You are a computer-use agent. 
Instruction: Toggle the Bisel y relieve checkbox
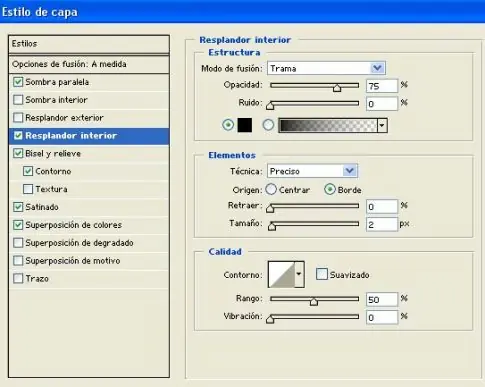point(18,153)
